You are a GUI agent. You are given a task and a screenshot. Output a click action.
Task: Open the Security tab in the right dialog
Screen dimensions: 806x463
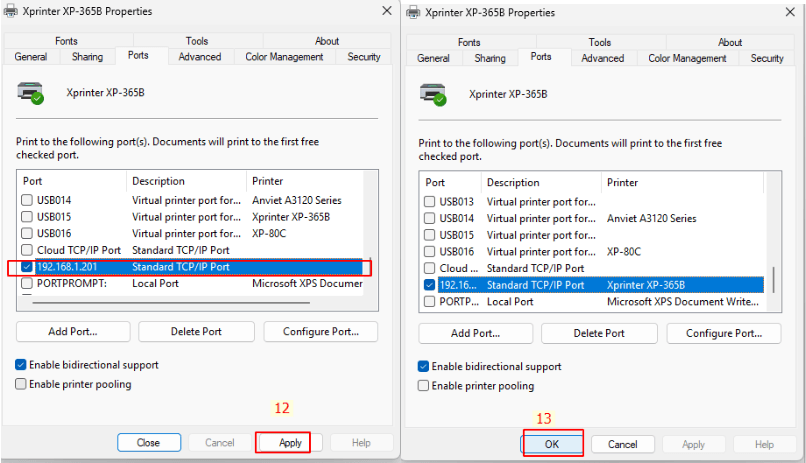coord(767,58)
